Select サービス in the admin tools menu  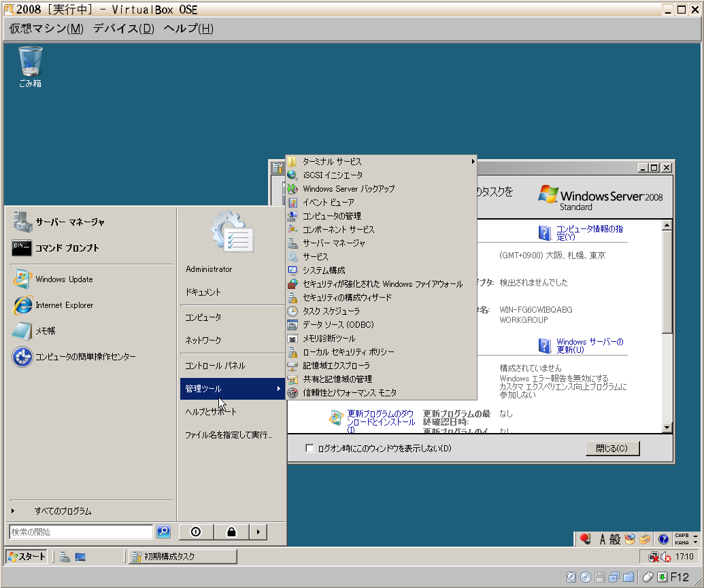[381, 257]
